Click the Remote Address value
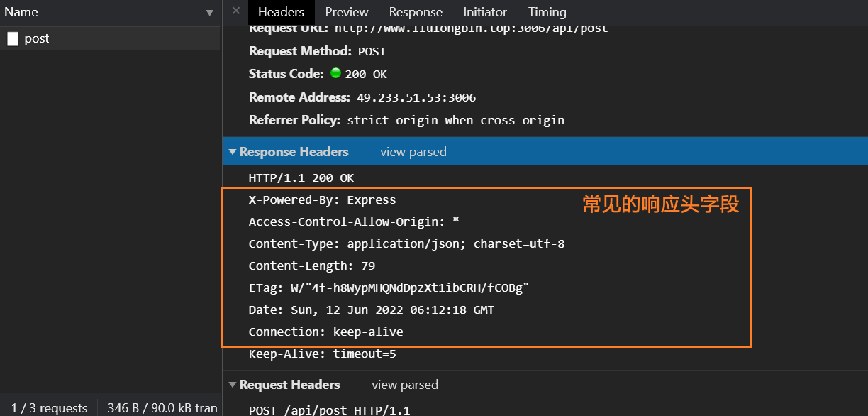Screen dimensions: 868x416 pos(416,97)
